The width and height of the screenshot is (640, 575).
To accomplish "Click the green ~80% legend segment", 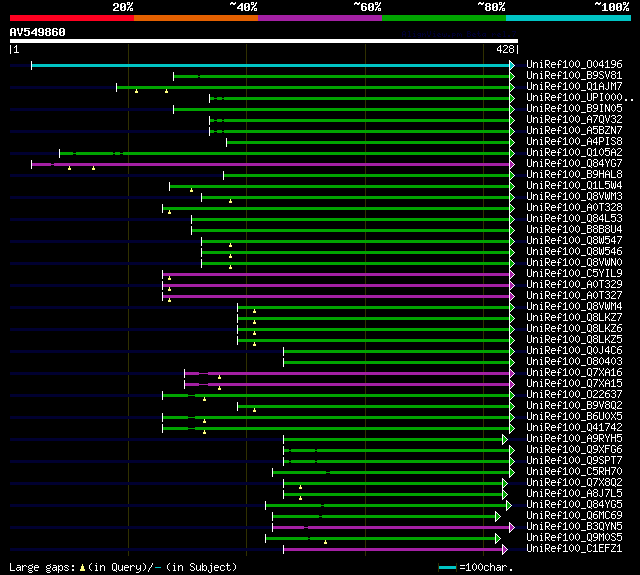I will 444,18.
